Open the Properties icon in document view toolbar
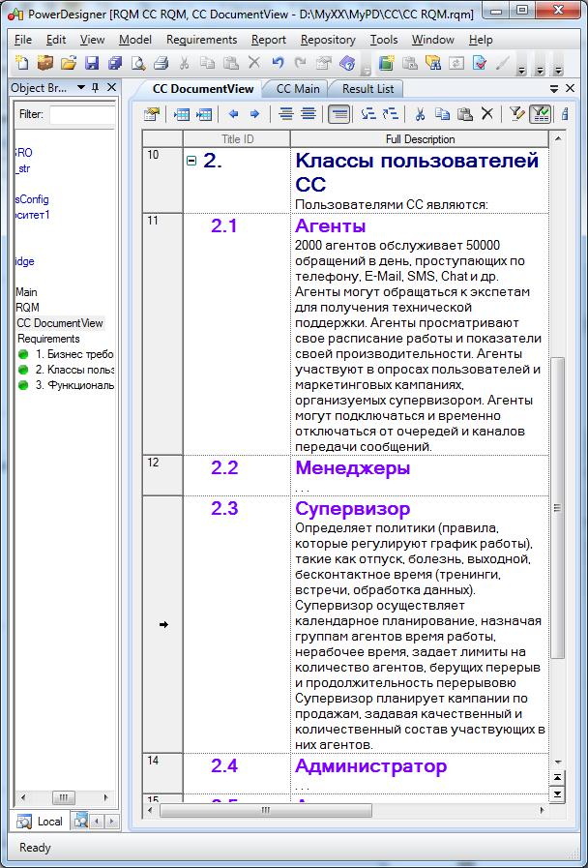This screenshot has width=588, height=868. point(151,114)
